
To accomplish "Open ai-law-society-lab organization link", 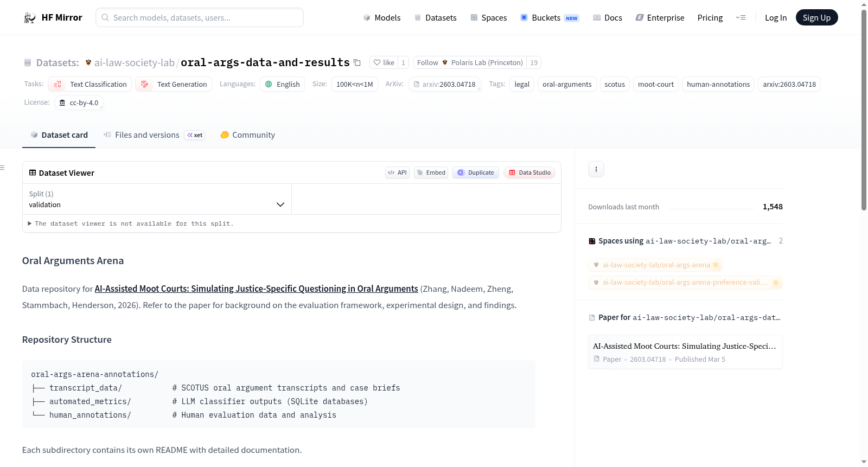I will click(134, 62).
